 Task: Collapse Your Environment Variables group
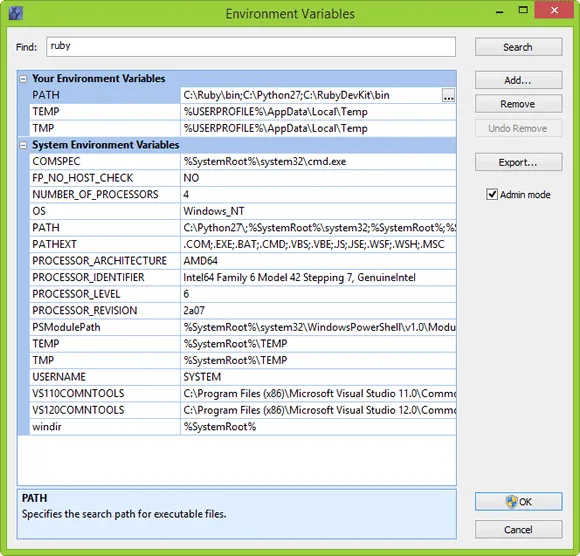coord(23,79)
